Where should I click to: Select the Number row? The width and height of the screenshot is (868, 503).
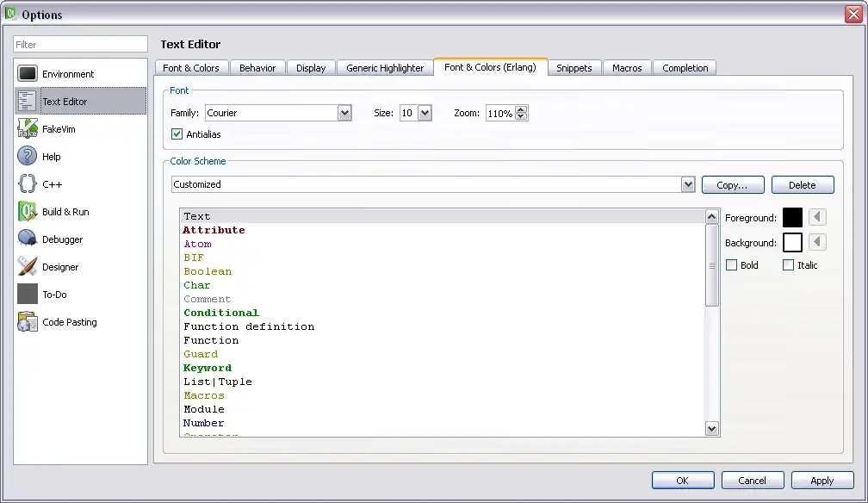tap(443, 423)
